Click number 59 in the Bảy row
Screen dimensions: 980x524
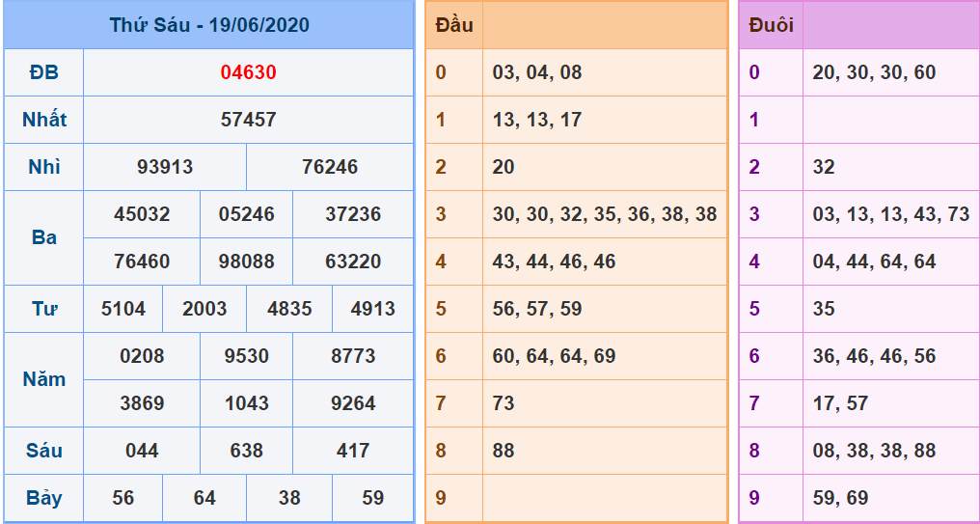click(x=372, y=498)
